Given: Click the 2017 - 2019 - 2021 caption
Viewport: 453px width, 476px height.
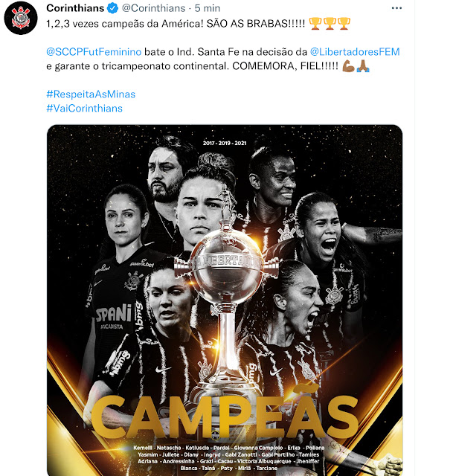Looking at the screenshot, I should pyautogui.click(x=225, y=143).
